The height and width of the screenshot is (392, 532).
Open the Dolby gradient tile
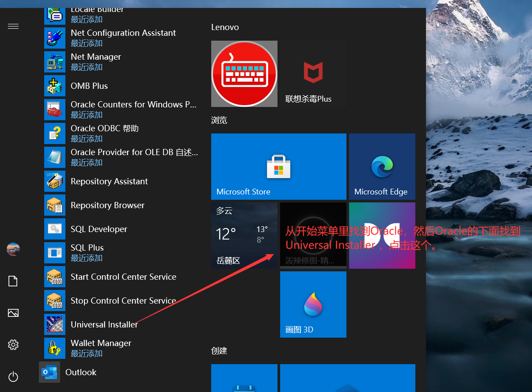(382, 236)
